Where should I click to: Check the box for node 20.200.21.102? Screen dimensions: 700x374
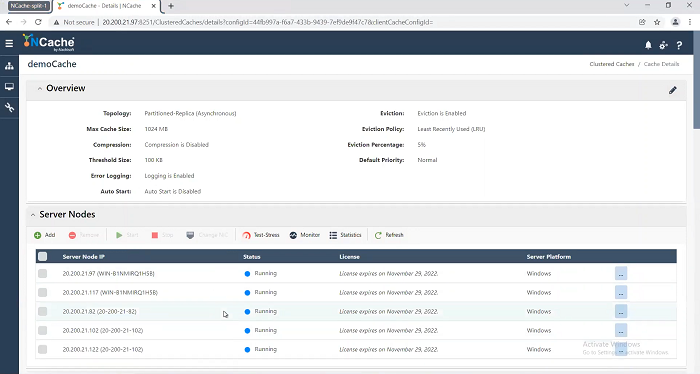pyautogui.click(x=42, y=331)
